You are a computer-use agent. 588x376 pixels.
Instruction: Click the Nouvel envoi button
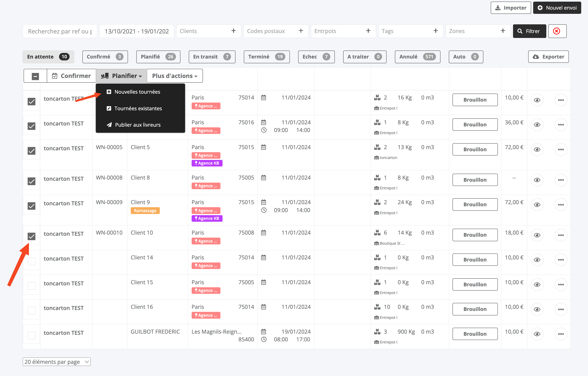[557, 8]
